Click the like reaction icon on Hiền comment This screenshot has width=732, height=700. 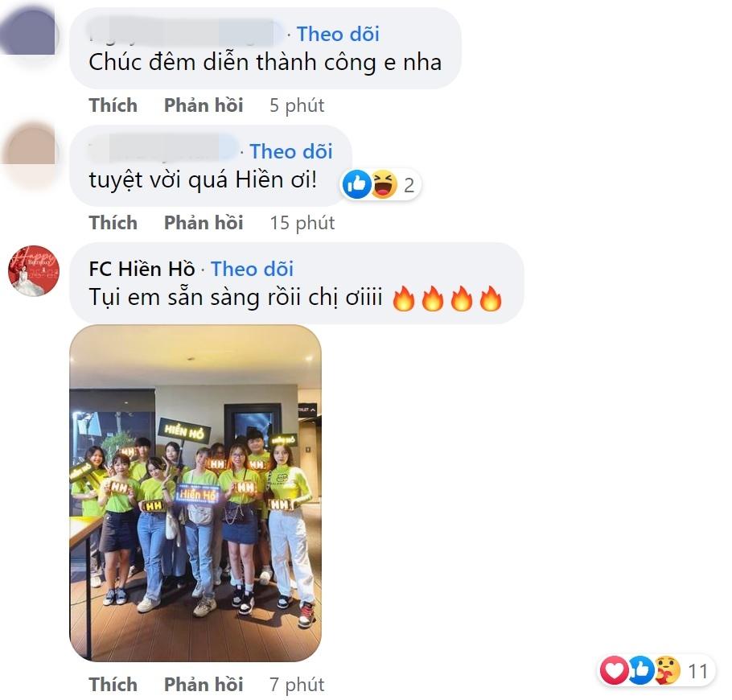point(356,184)
